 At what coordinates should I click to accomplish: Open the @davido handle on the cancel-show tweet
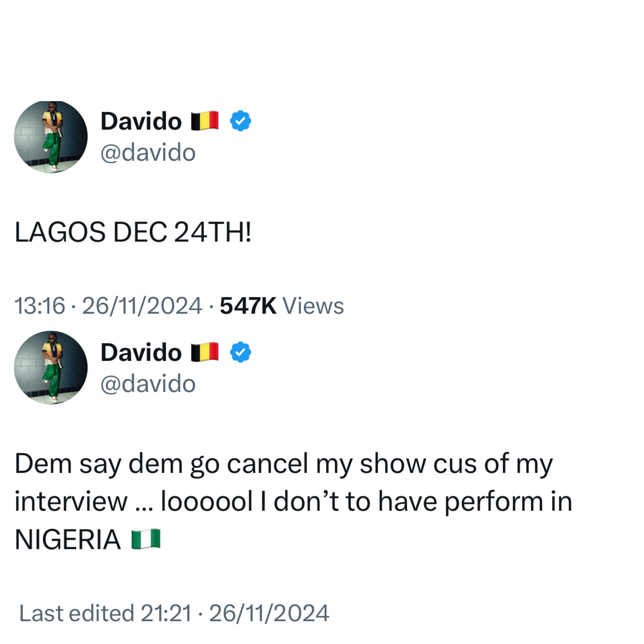point(148,384)
